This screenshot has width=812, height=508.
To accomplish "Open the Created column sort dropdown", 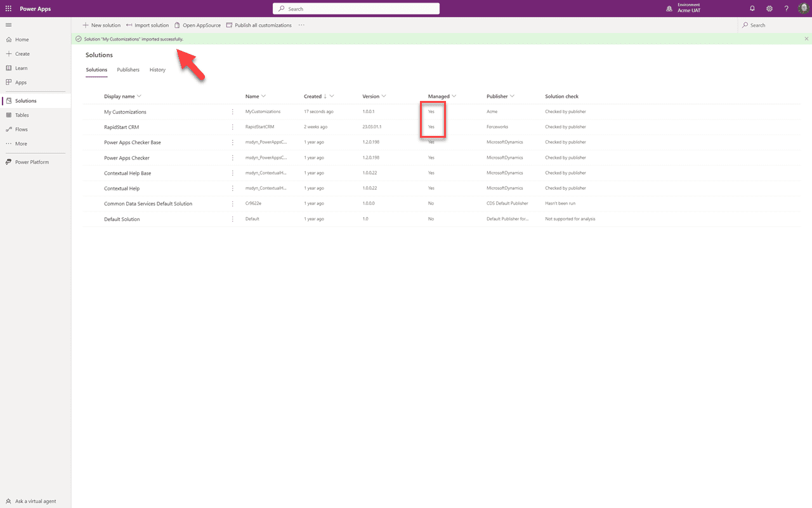I will click(x=332, y=96).
